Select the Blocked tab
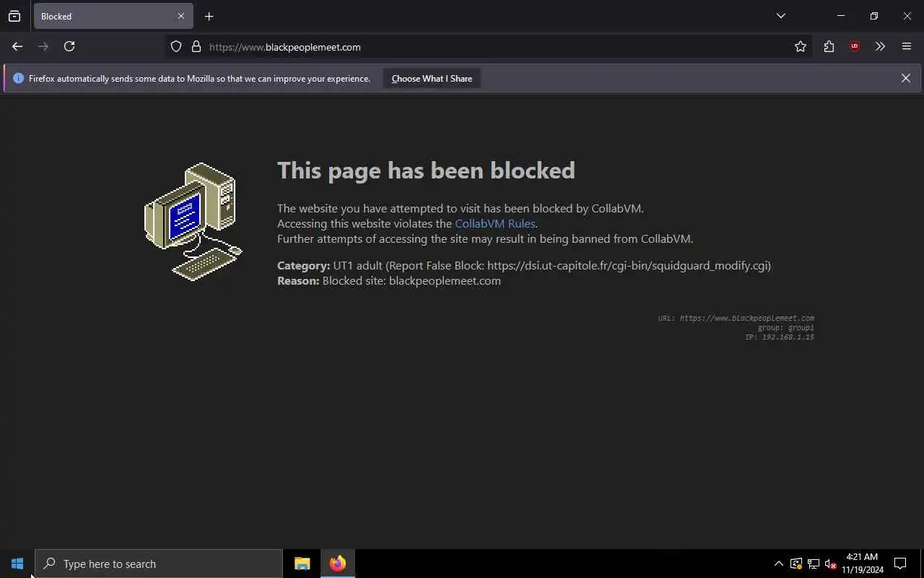Image resolution: width=924 pixels, height=578 pixels. [x=113, y=16]
